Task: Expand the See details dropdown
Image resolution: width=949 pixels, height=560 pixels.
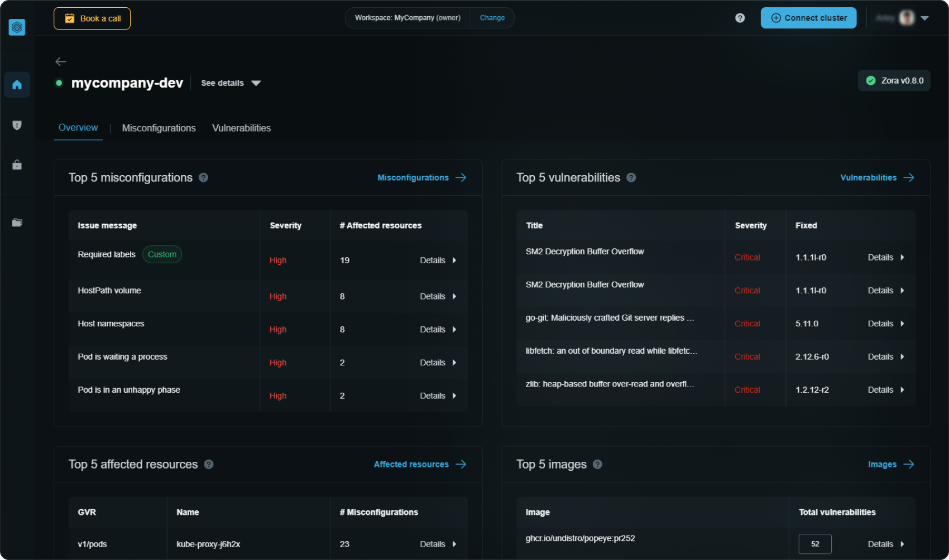Action: point(231,83)
